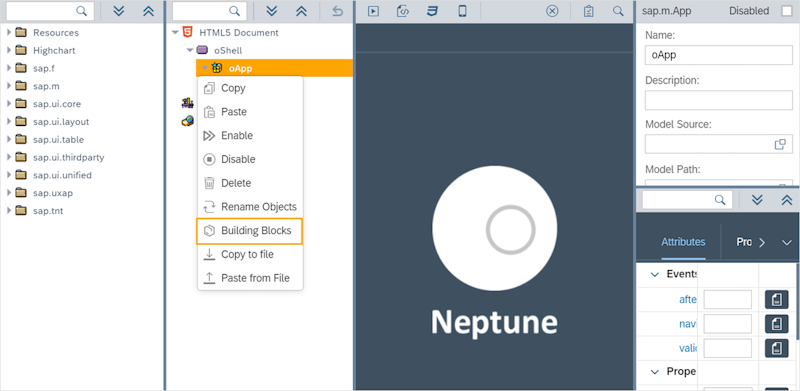Open the clipboard checklist icon
This screenshot has height=391, width=800.
[x=589, y=11]
